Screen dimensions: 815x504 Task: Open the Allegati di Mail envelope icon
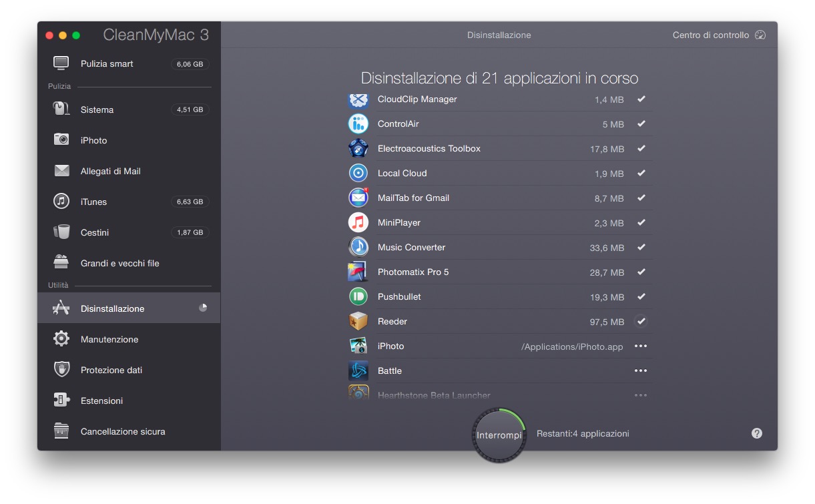click(x=61, y=171)
